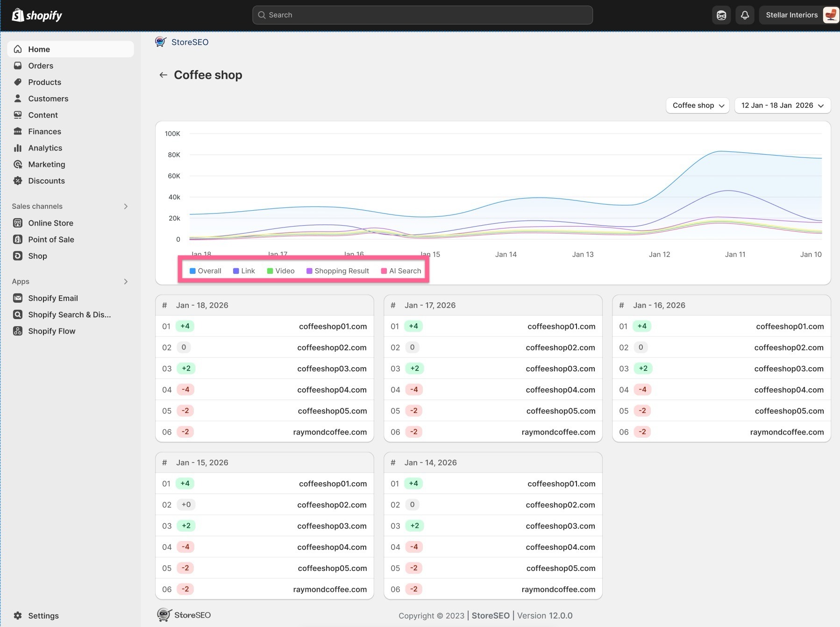Select the Analytics icon in the sidebar
840x627 pixels.
(x=18, y=148)
